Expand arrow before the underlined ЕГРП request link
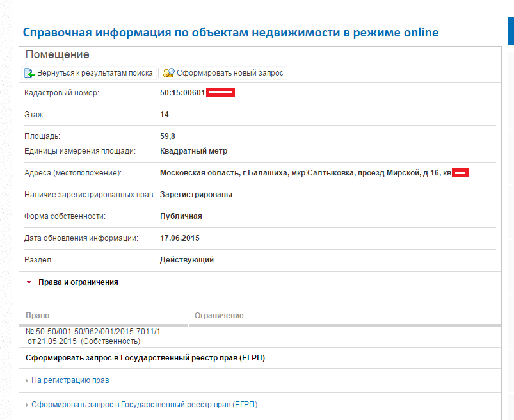 [x=27, y=405]
